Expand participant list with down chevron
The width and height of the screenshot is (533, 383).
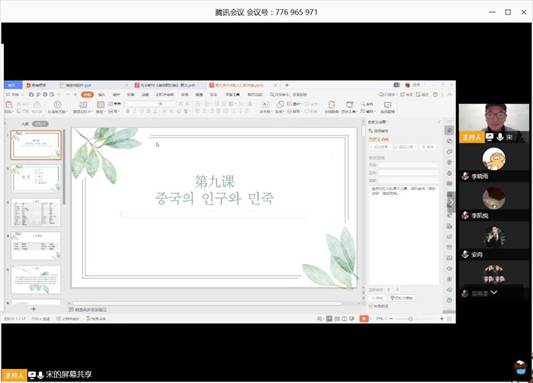(494, 292)
